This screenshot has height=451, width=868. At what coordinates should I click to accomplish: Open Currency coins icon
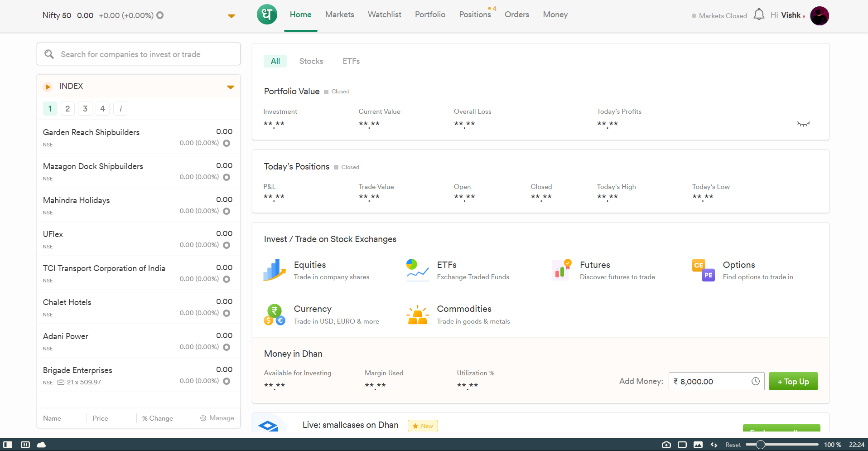click(x=275, y=315)
